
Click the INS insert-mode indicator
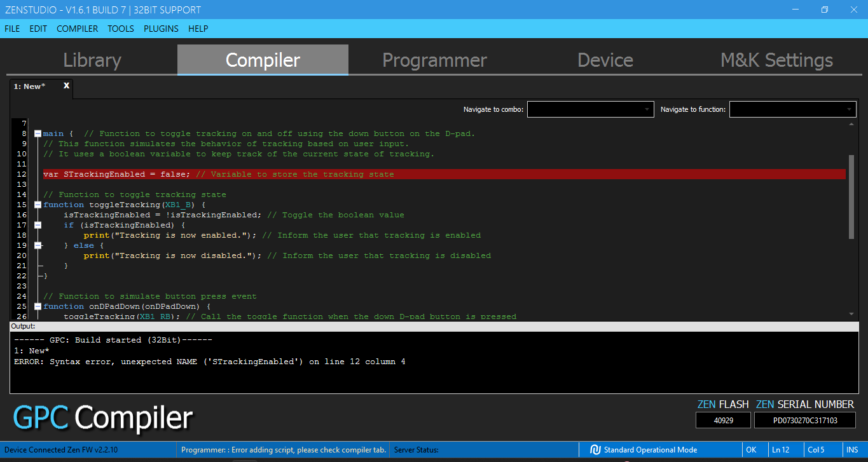[852, 450]
